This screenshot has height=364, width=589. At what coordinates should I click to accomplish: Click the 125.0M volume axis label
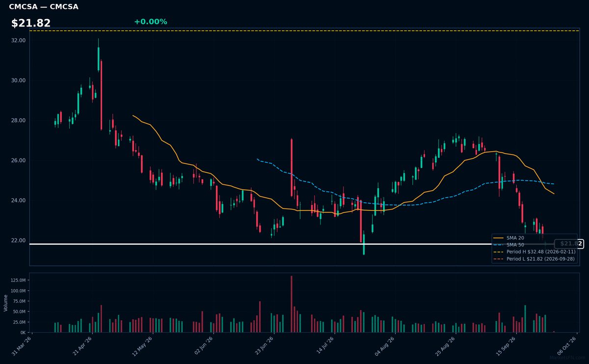19,280
